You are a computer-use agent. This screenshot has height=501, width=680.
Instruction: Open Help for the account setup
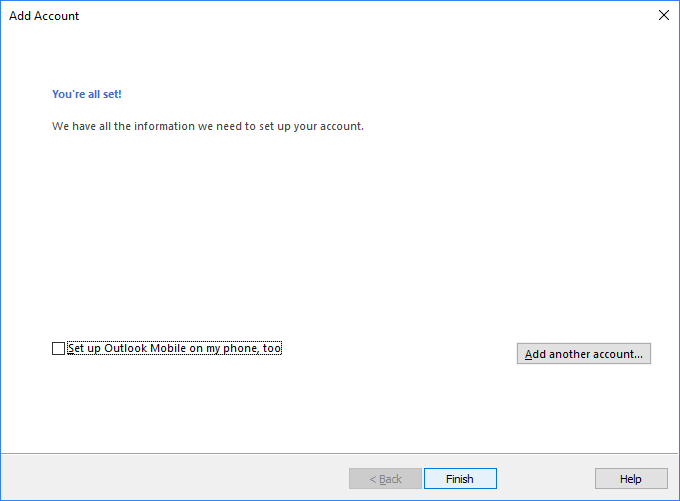click(x=630, y=479)
